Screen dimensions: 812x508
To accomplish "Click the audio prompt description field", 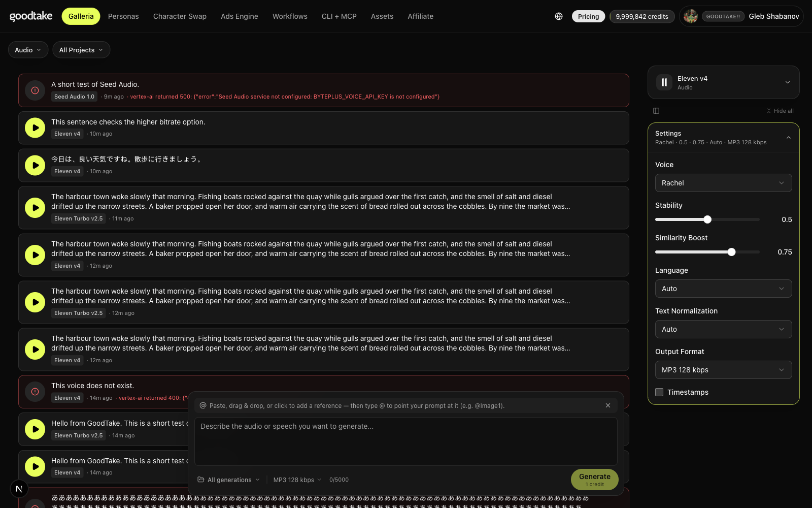I will (x=406, y=441).
